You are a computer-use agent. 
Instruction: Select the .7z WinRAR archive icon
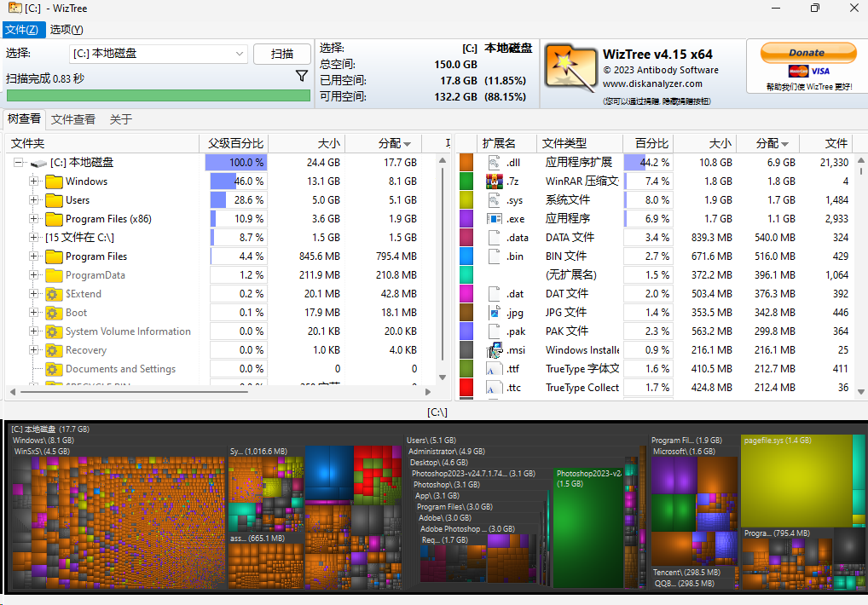[x=491, y=181]
